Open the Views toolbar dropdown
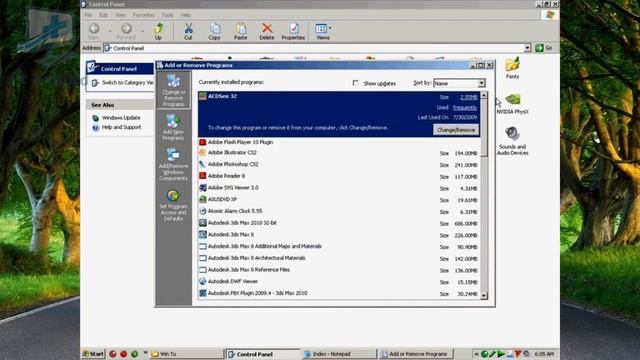640x360 pixels. (x=323, y=31)
